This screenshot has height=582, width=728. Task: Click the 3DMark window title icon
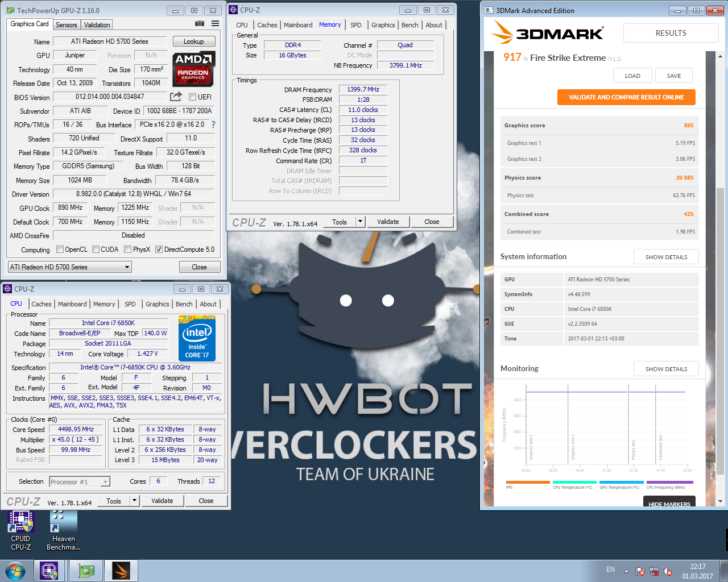coord(489,10)
